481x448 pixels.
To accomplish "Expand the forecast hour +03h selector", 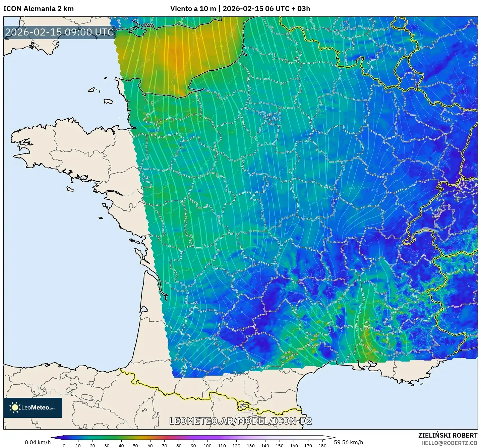I will click(x=301, y=9).
